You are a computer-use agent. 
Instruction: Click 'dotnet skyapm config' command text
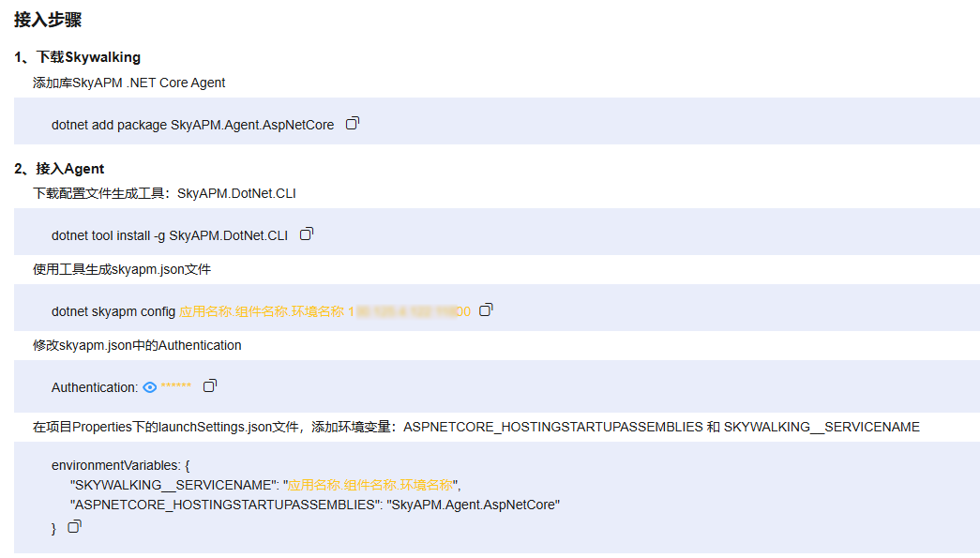pos(113,311)
